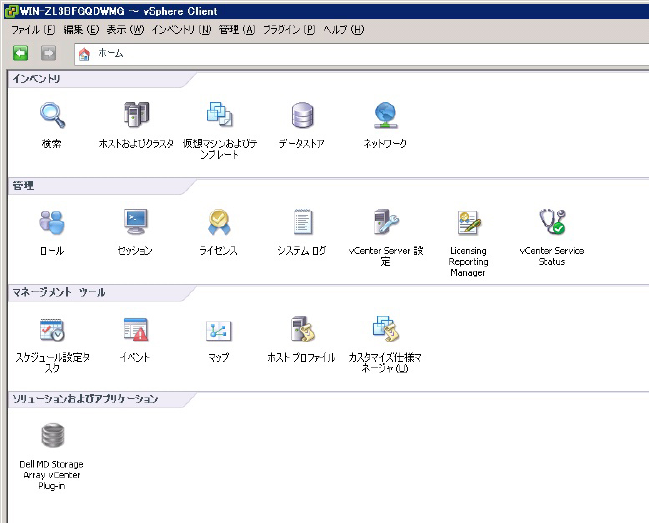Open Licensing Reporting Manager icon
The width and height of the screenshot is (649, 523).
click(469, 222)
